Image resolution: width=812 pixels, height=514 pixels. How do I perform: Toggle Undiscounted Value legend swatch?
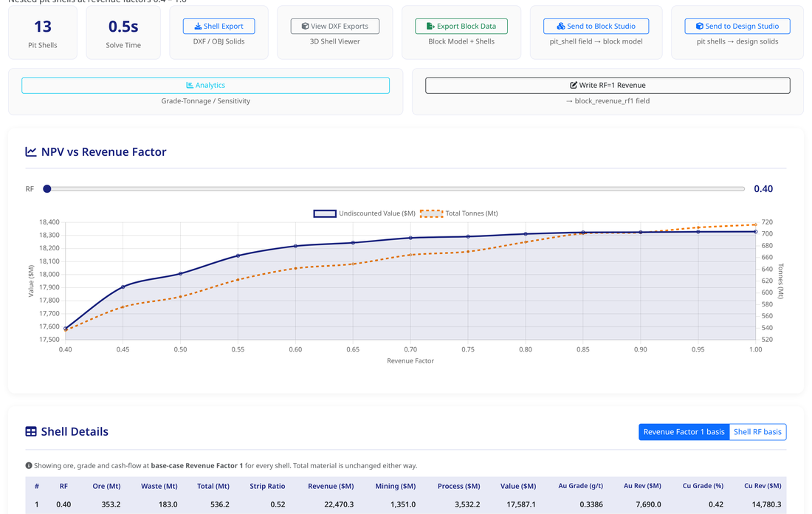(x=325, y=213)
